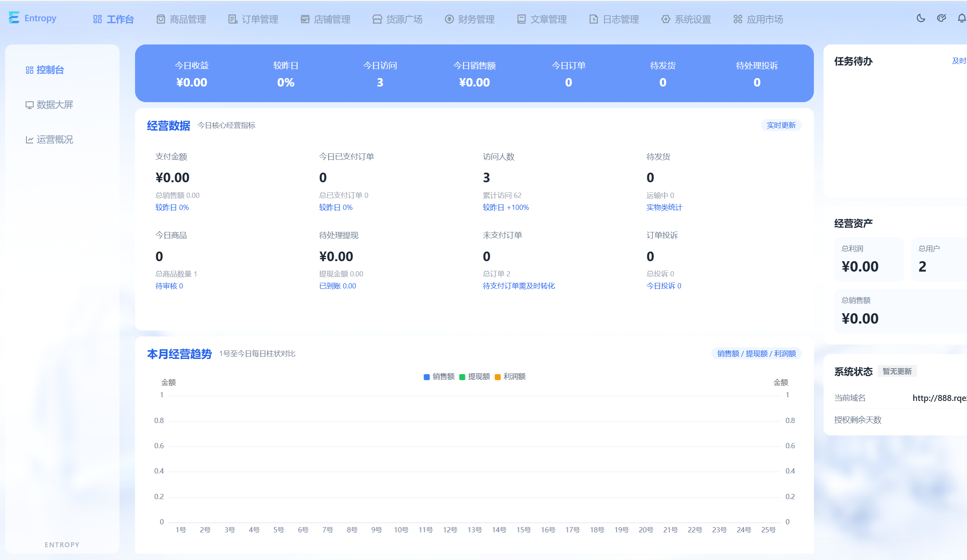Click the orange 利润额 legend swatch
Screen dimensions: 967x560
(x=498, y=377)
